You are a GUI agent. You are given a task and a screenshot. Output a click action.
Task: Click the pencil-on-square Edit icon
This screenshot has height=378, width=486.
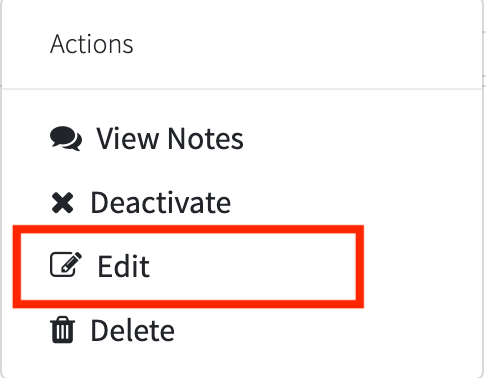pos(66,264)
